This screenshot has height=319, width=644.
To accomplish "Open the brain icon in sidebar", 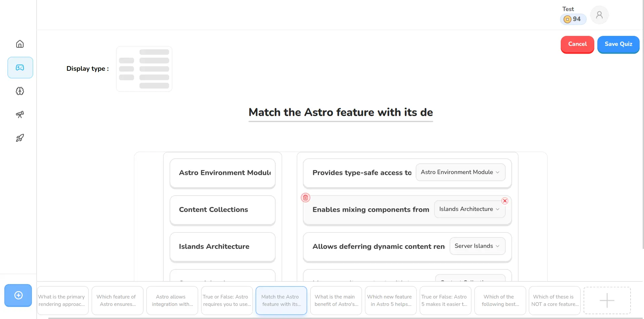I will point(20,91).
